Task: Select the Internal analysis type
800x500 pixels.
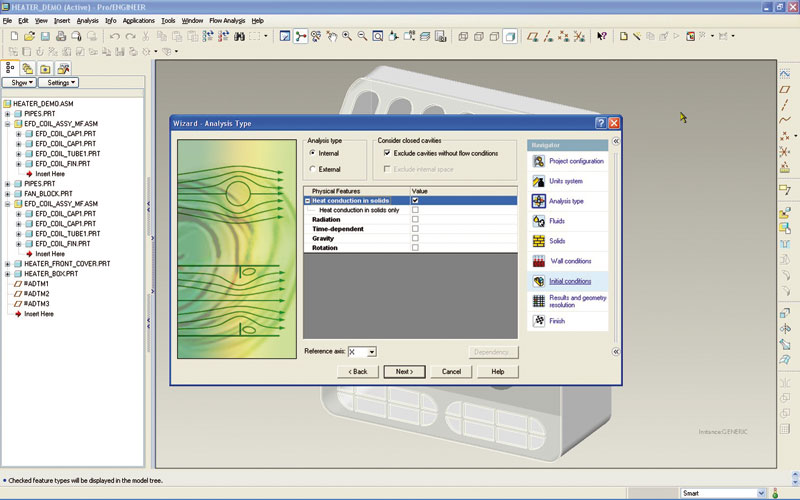Action: coord(312,153)
